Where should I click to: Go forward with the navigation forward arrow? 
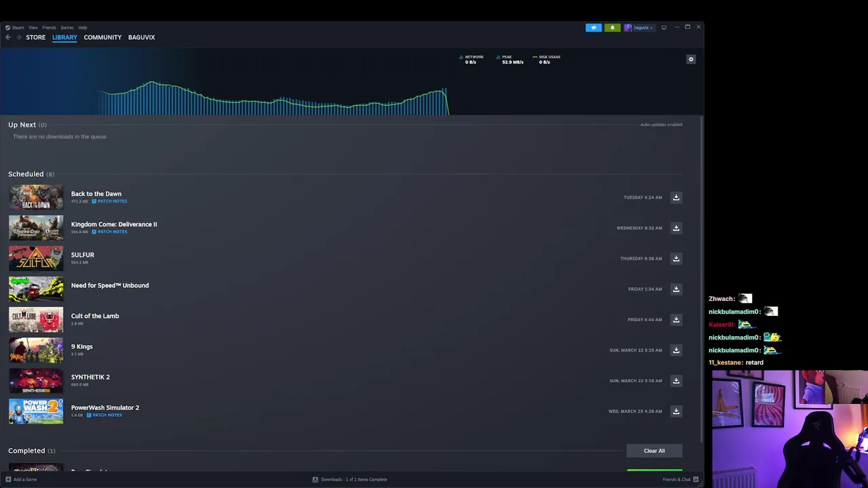pos(18,37)
